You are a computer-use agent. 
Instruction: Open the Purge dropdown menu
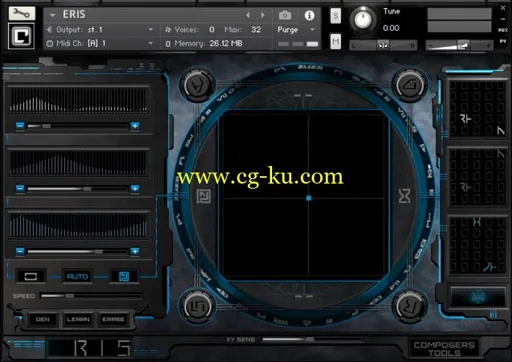[312, 30]
